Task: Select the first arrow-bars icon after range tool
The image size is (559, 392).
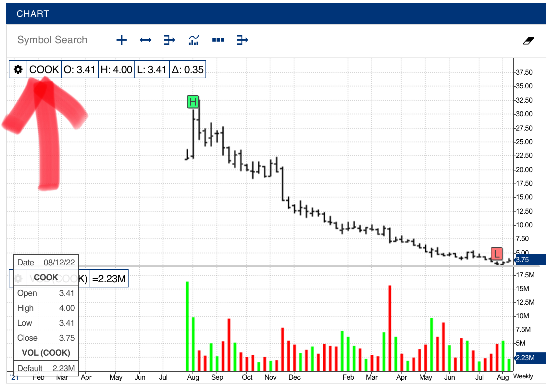Action: (169, 40)
